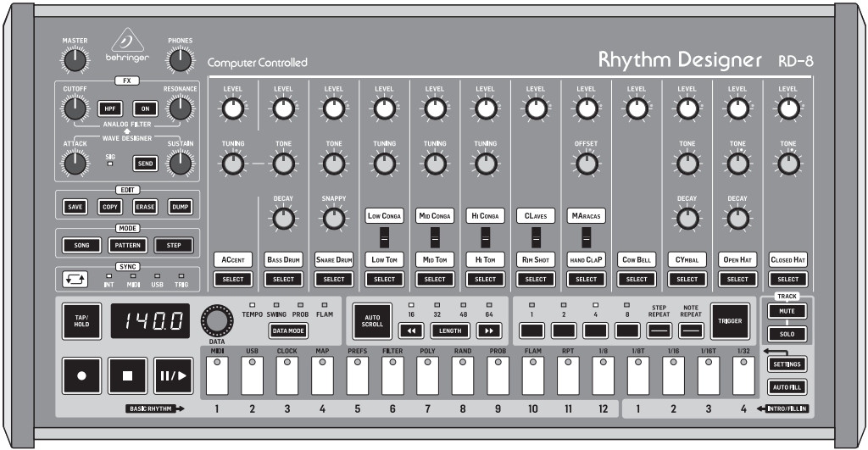
Task: Toggle the track SOLO button
Action: [x=787, y=334]
